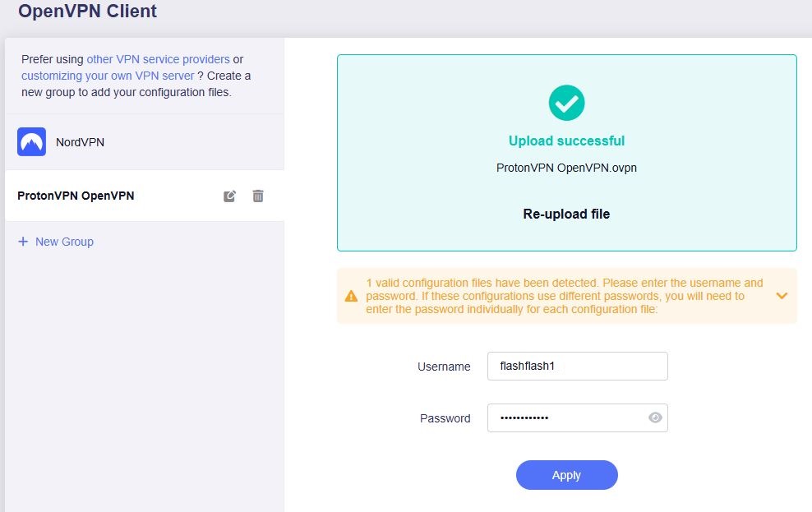The width and height of the screenshot is (812, 512).
Task: Collapse the valid configuration notice chevron
Action: click(x=782, y=295)
